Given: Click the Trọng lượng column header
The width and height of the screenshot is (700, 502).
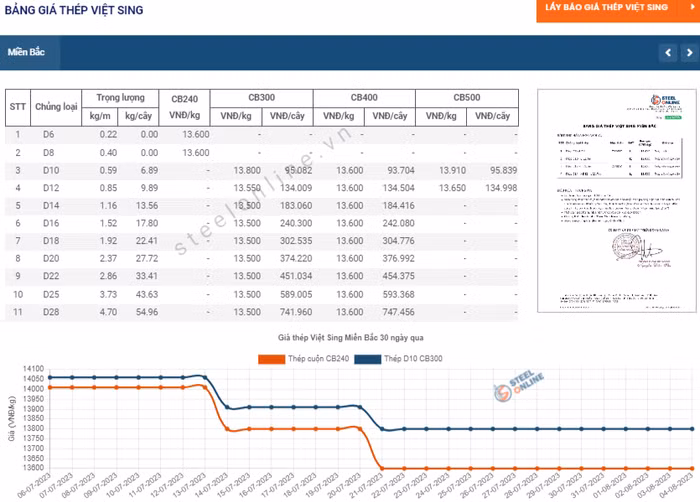Looking at the screenshot, I should pos(120,98).
